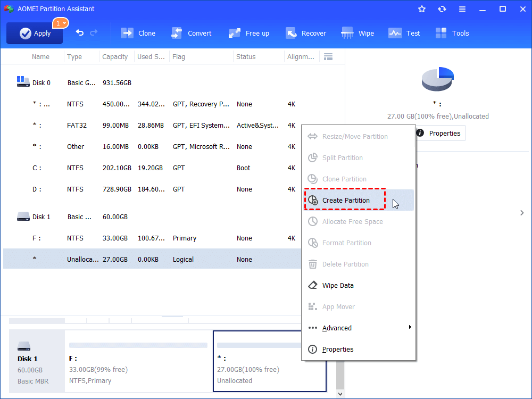Open the pending operations count badge
This screenshot has width=532, height=399.
(x=61, y=23)
